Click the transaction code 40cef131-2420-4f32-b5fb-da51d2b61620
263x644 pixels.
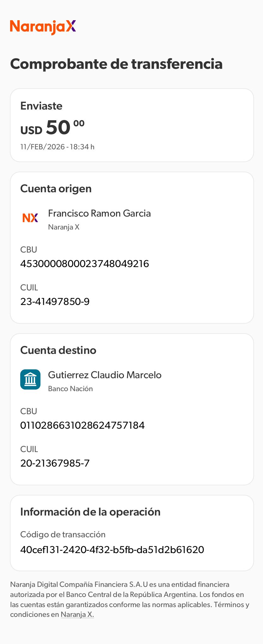[112, 550]
